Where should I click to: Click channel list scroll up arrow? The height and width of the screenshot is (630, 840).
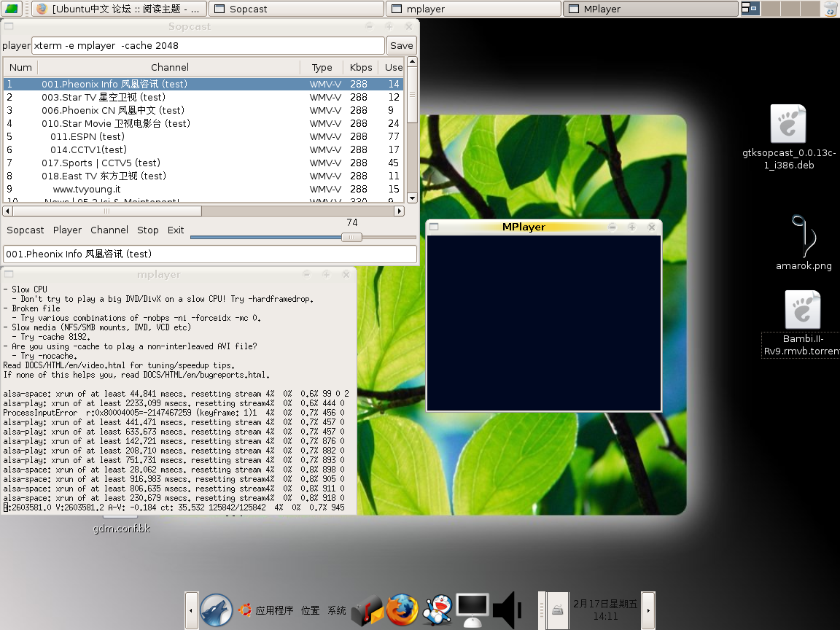[x=412, y=61]
